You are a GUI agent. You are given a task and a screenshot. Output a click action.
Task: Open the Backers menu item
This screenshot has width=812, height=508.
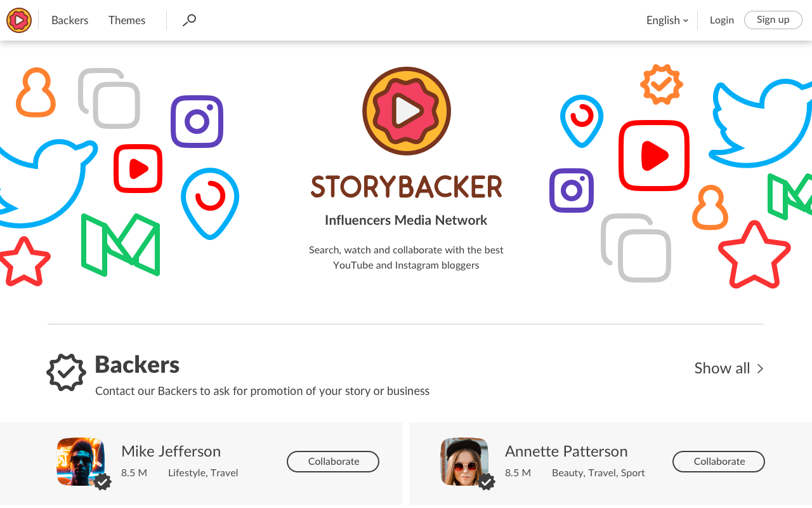point(70,20)
